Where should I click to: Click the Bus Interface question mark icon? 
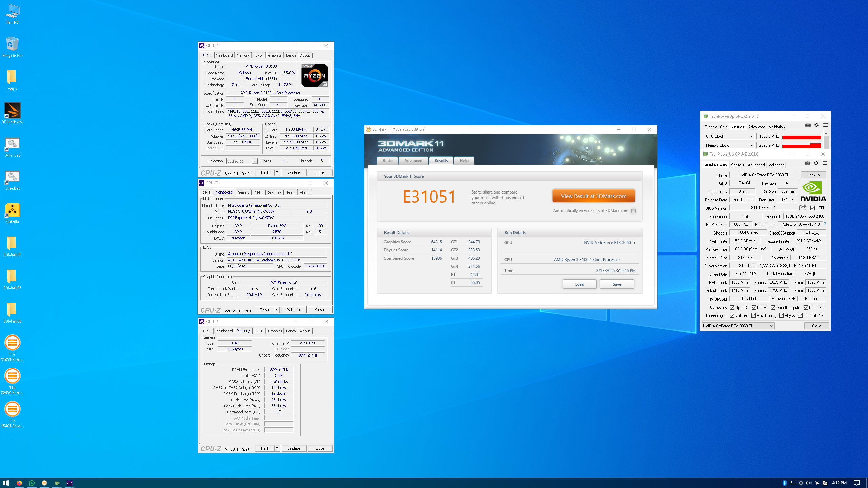coord(825,224)
